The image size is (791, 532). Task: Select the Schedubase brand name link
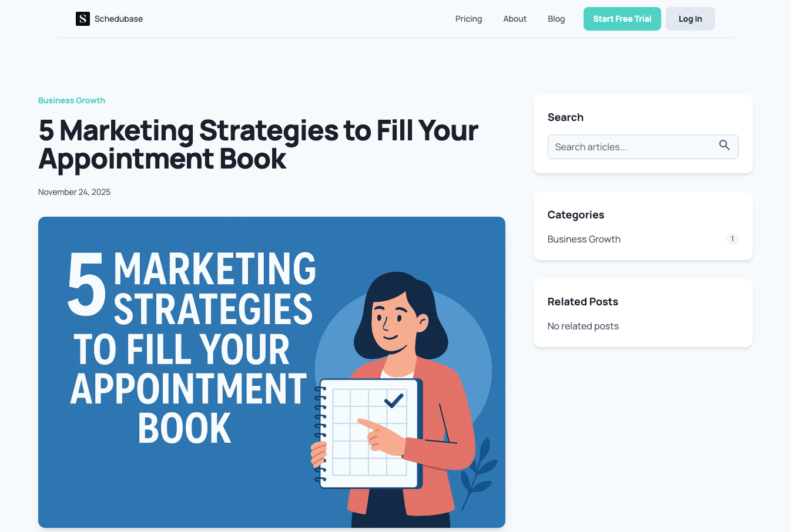[119, 19]
